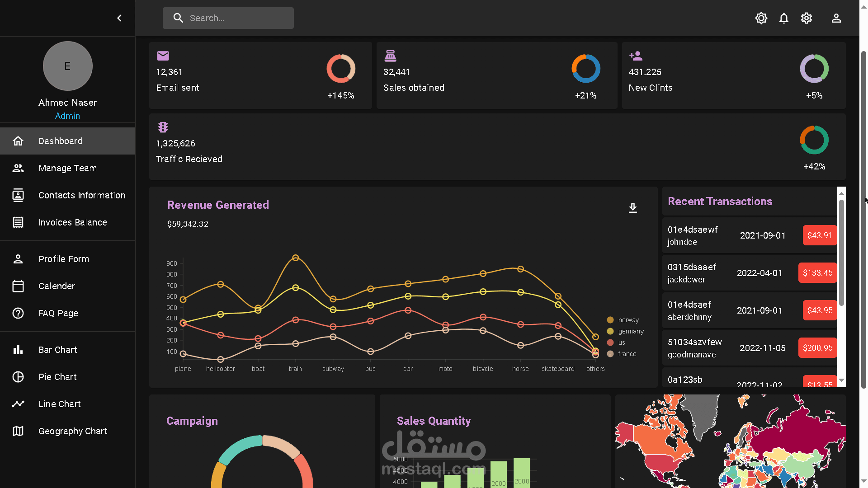Click the Ahmed Naser name
868x488 pixels.
(x=67, y=103)
